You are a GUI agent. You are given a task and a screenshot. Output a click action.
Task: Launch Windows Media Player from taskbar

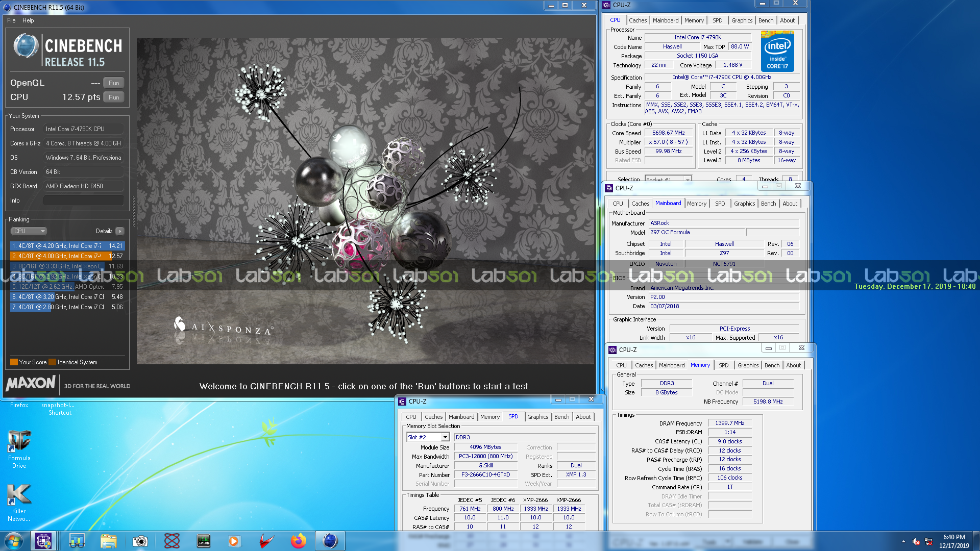click(234, 541)
